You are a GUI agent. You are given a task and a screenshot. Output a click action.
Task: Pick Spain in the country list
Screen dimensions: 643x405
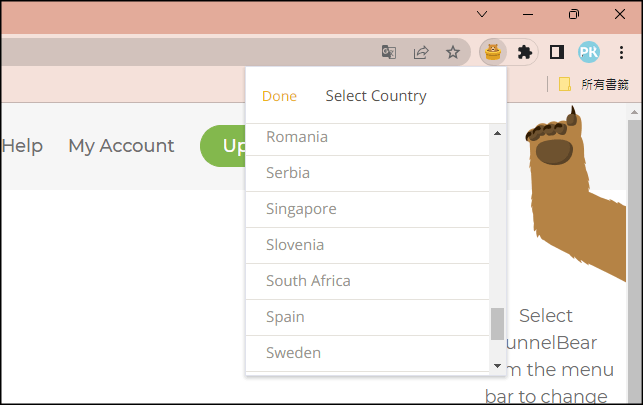[367, 318]
